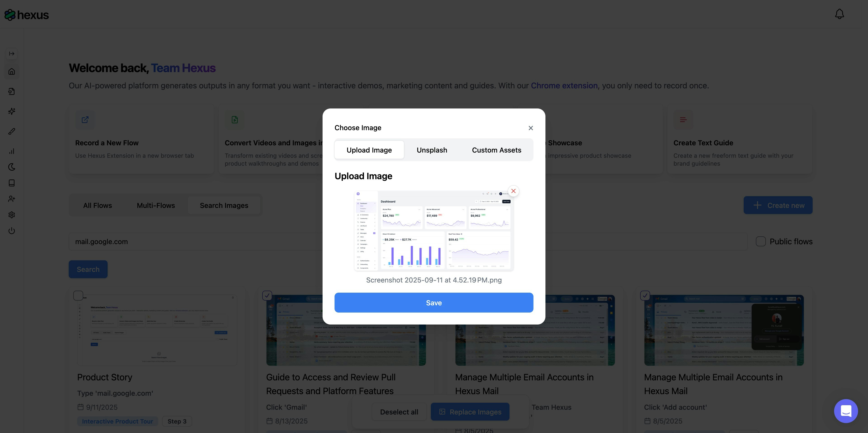Open analytics bar chart icon in sidebar

pos(12,151)
